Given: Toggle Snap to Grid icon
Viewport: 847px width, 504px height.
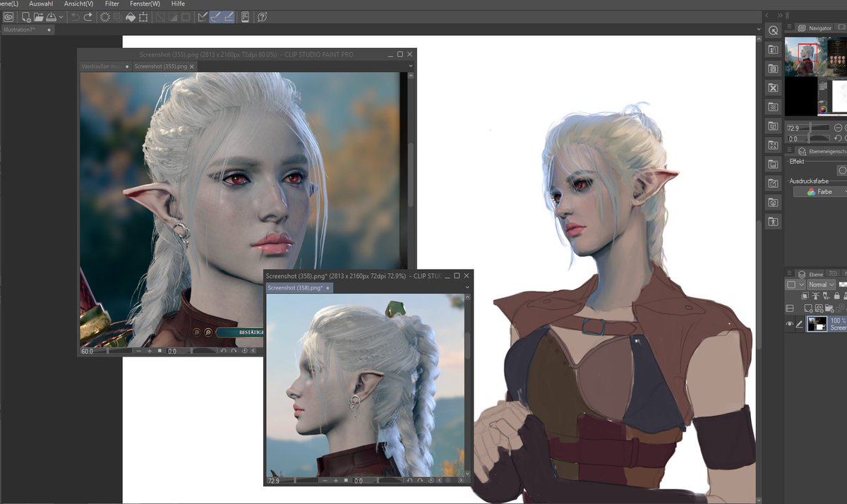Looking at the screenshot, I should (x=229, y=17).
